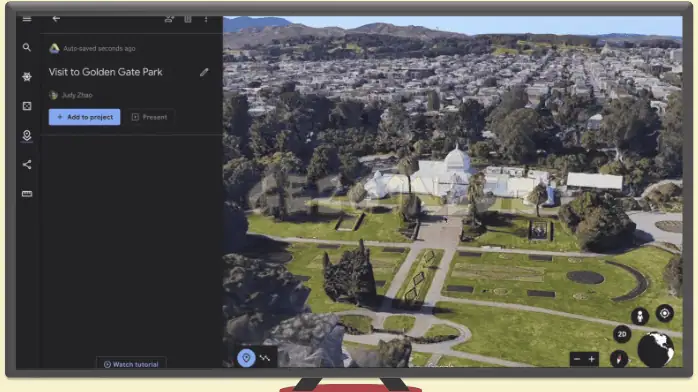Open Search in the left sidebar
Viewport: 698px width, 392px height.
click(x=27, y=47)
